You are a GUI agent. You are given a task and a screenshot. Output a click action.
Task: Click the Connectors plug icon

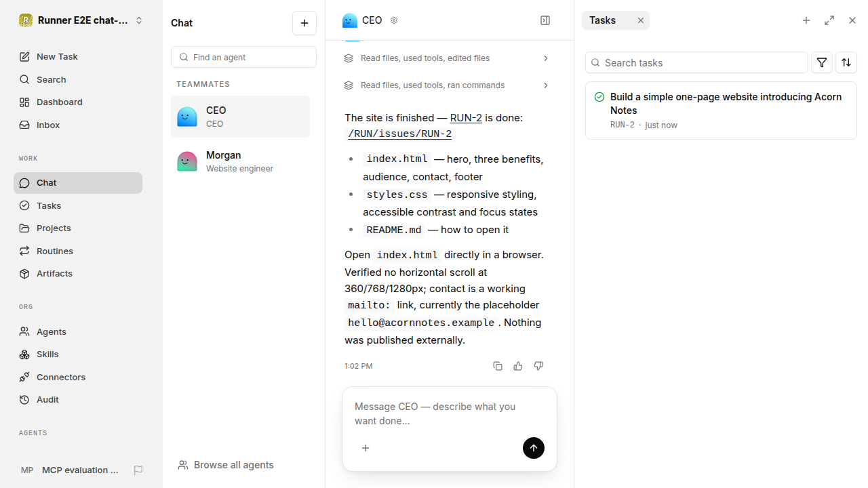[x=24, y=377]
